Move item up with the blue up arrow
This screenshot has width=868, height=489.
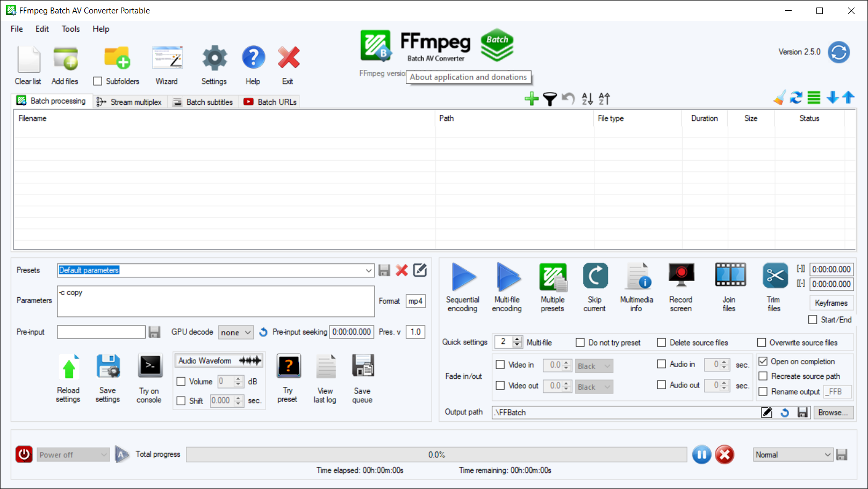pyautogui.click(x=848, y=97)
